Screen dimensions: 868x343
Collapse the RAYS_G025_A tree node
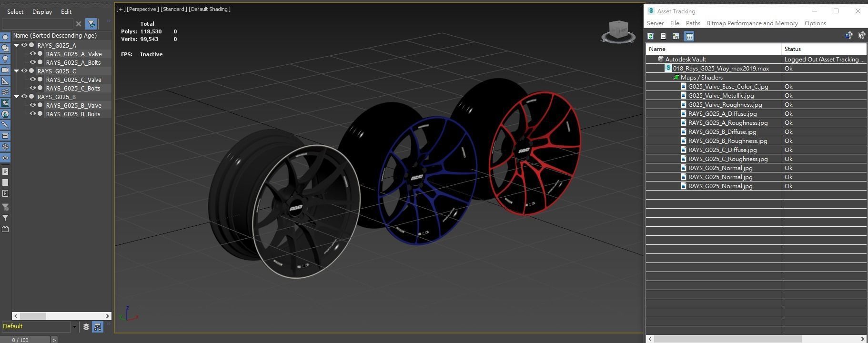[x=17, y=45]
